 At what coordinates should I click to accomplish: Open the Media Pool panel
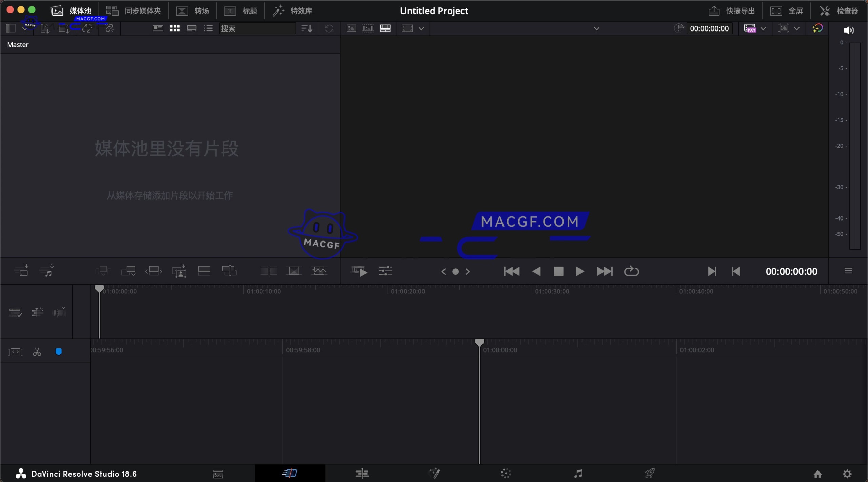coord(71,11)
